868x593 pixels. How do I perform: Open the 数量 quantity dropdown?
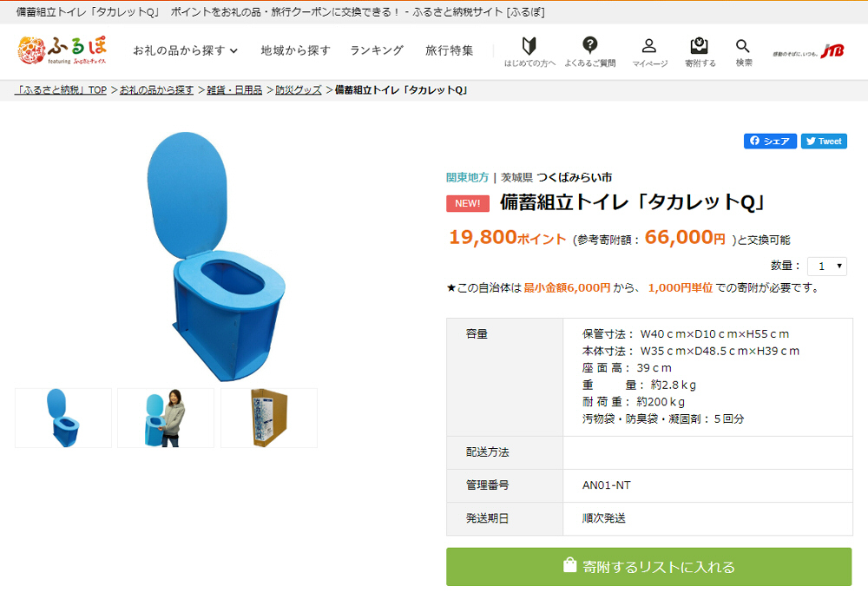click(827, 267)
